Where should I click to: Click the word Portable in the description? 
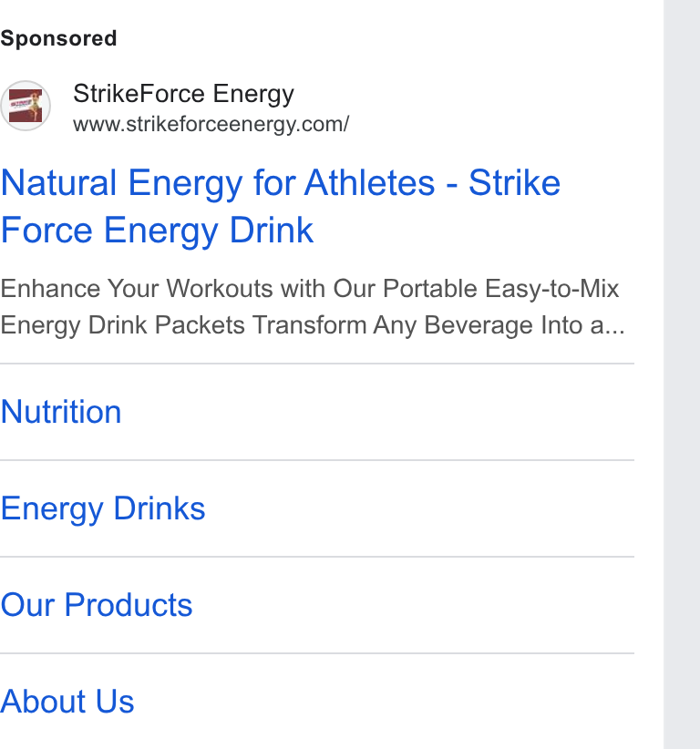(x=430, y=289)
